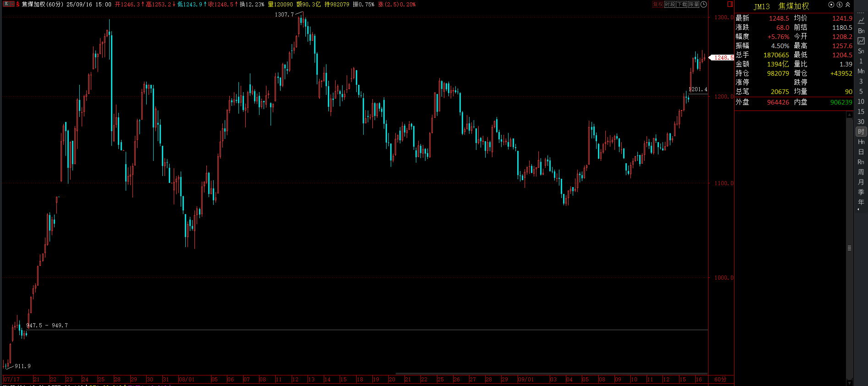The width and height of the screenshot is (868, 386).
Task: Click the 幅度 value +5.76%
Action: (x=779, y=37)
